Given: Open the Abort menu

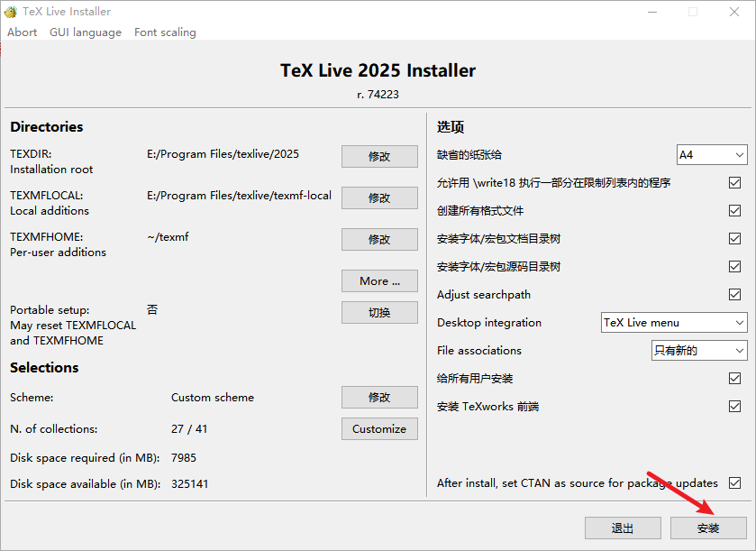Looking at the screenshot, I should tap(23, 32).
